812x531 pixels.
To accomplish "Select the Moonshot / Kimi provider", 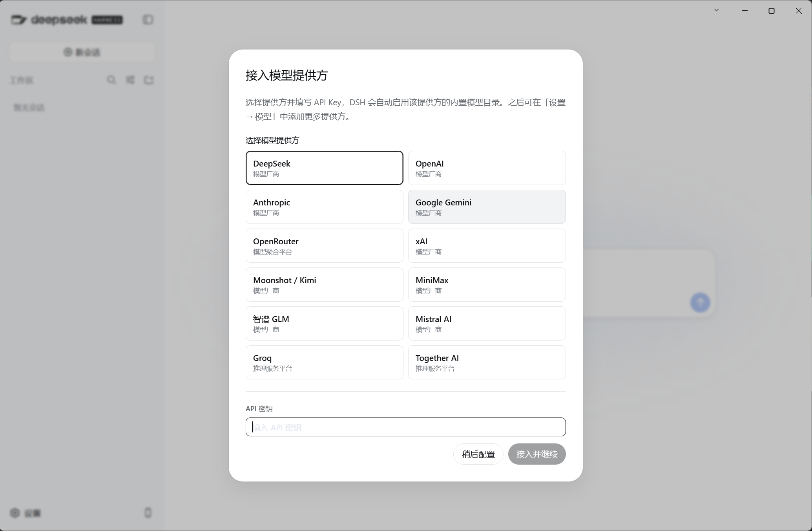I will pos(324,284).
